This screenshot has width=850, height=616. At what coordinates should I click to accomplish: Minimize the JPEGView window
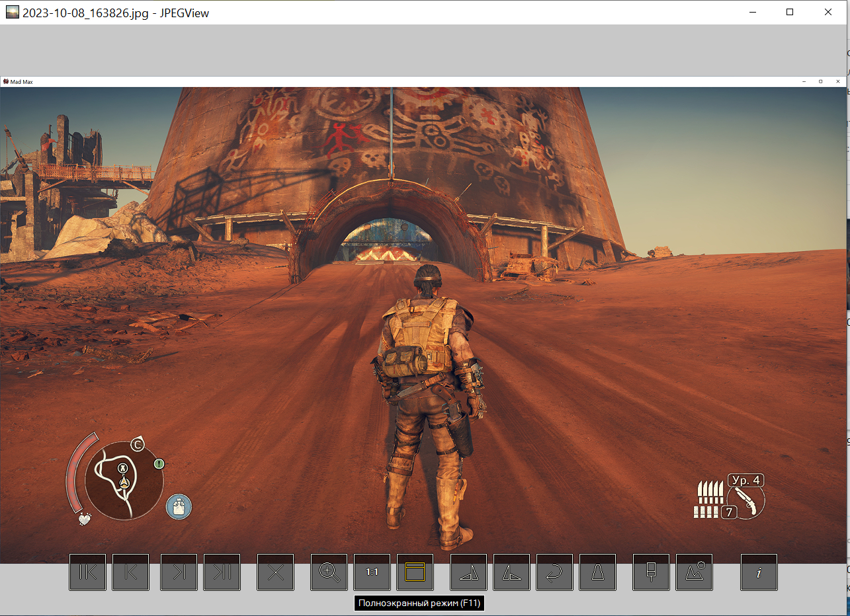point(752,12)
